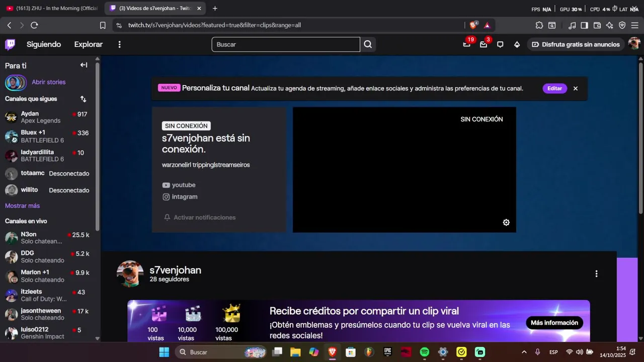The height and width of the screenshot is (362, 644).
Task: Open the Brave Wallet icon
Action: 597,25
